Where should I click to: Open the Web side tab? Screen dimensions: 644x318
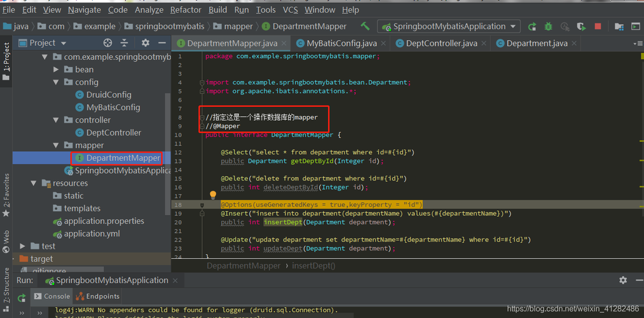(x=6, y=241)
